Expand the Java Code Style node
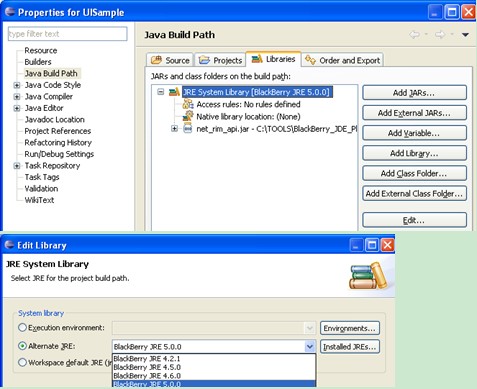Image resolution: width=477 pixels, height=389 pixels. [17, 85]
